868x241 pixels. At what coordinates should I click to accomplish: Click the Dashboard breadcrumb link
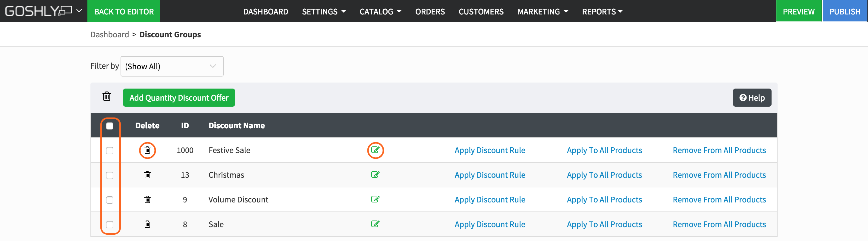[109, 35]
